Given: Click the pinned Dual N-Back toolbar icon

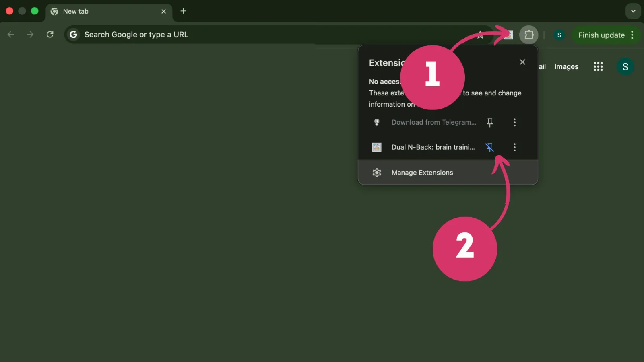Looking at the screenshot, I should click(509, 35).
